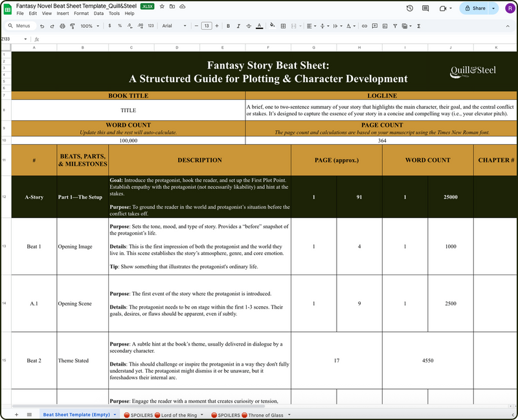Switch to SPOILERS Lord of the Ring tab

click(x=161, y=415)
